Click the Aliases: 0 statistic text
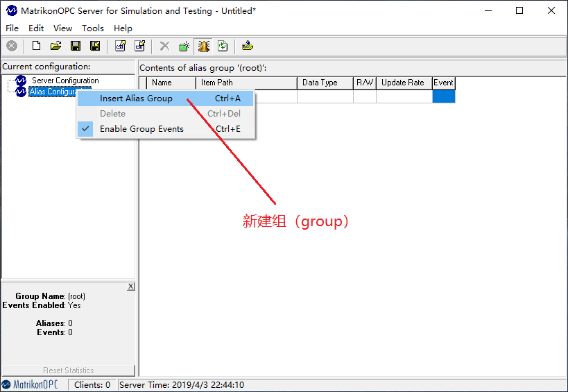The width and height of the screenshot is (568, 392). (54, 323)
